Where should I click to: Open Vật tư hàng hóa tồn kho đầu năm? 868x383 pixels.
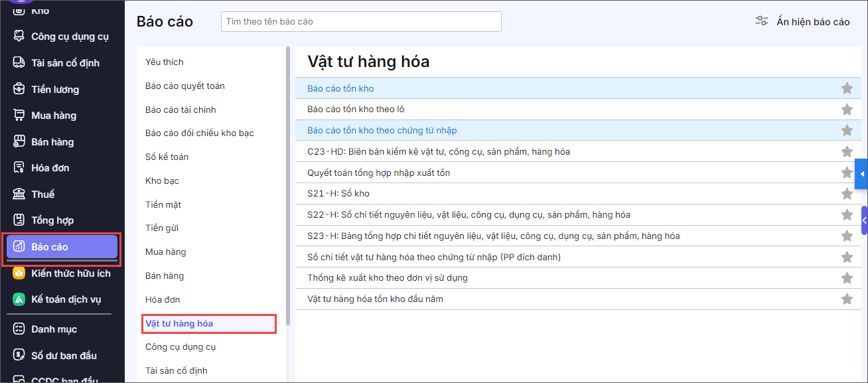tap(375, 299)
